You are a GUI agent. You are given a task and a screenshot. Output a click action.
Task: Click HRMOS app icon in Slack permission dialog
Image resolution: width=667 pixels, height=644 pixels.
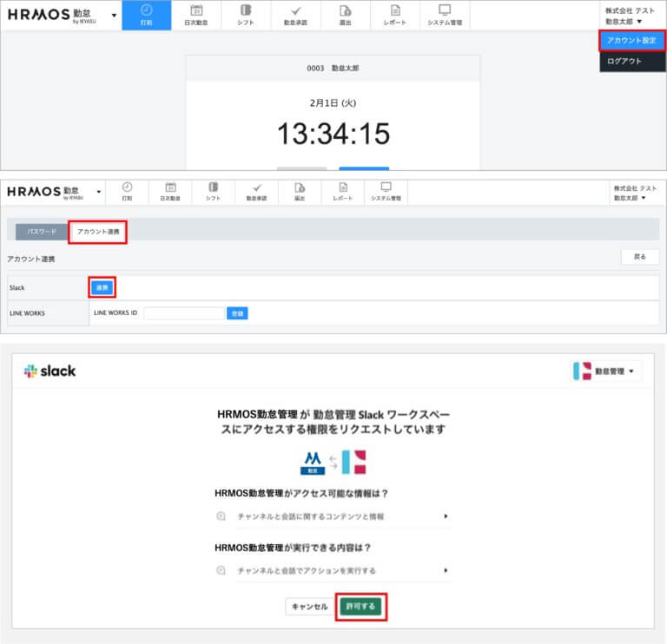tap(313, 463)
